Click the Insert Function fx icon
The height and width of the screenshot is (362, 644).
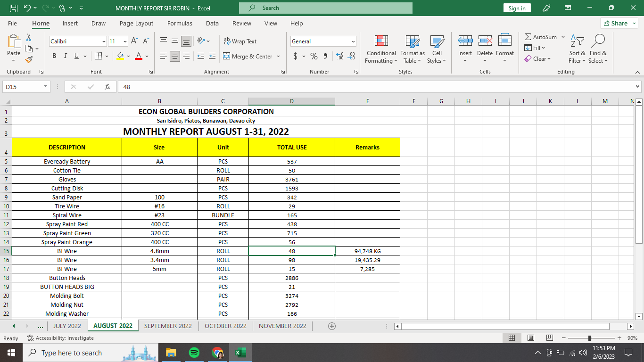click(x=107, y=87)
